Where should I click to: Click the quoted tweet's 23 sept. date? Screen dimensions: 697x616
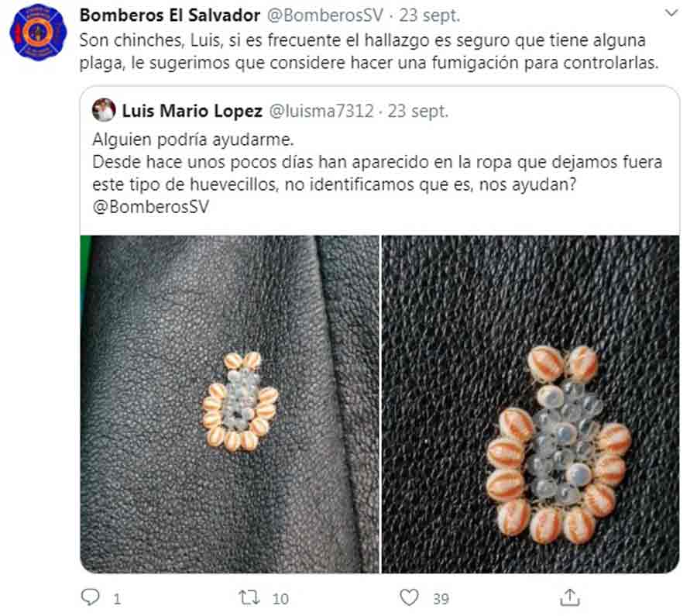(x=418, y=111)
